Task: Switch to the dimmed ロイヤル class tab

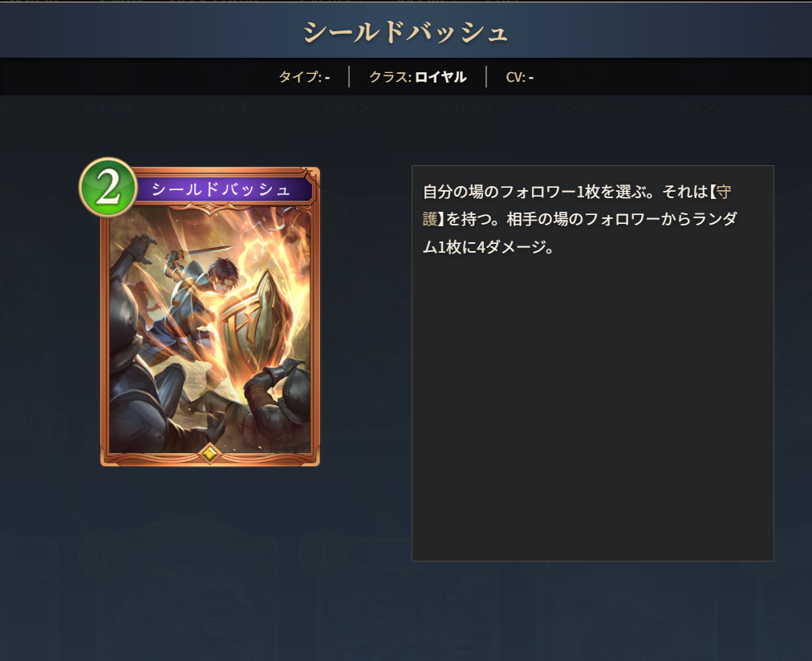Action: click(x=110, y=107)
